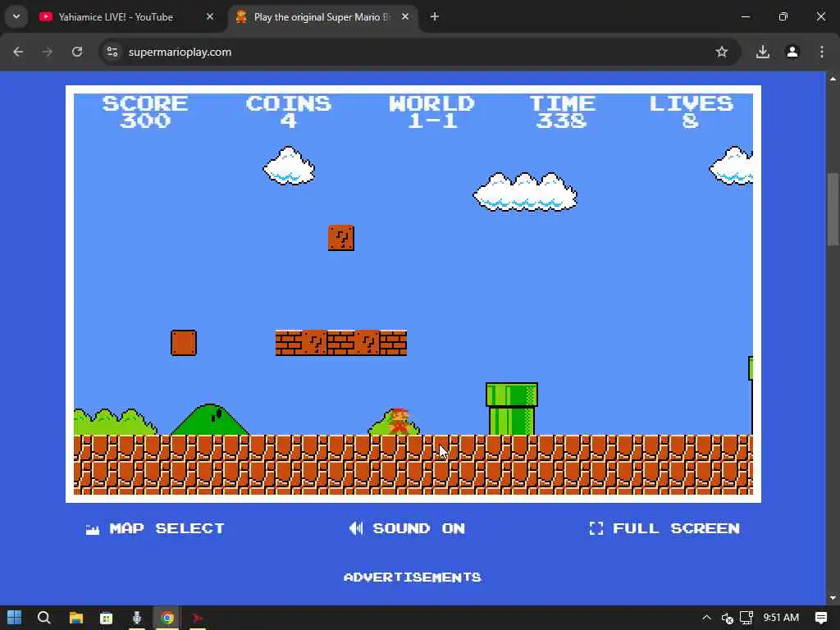Image resolution: width=840 pixels, height=630 pixels.
Task: Switch the game to Full Screen
Action: (x=664, y=528)
